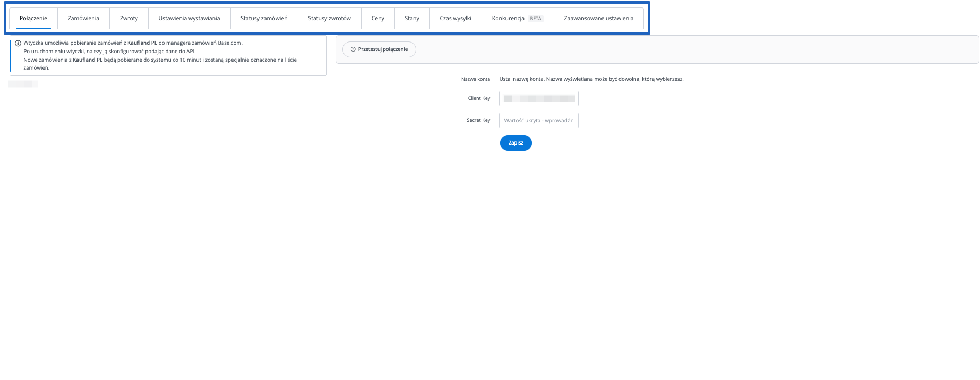Select the Stany tab
Image resolution: width=980 pixels, height=380 pixels.
pos(412,19)
